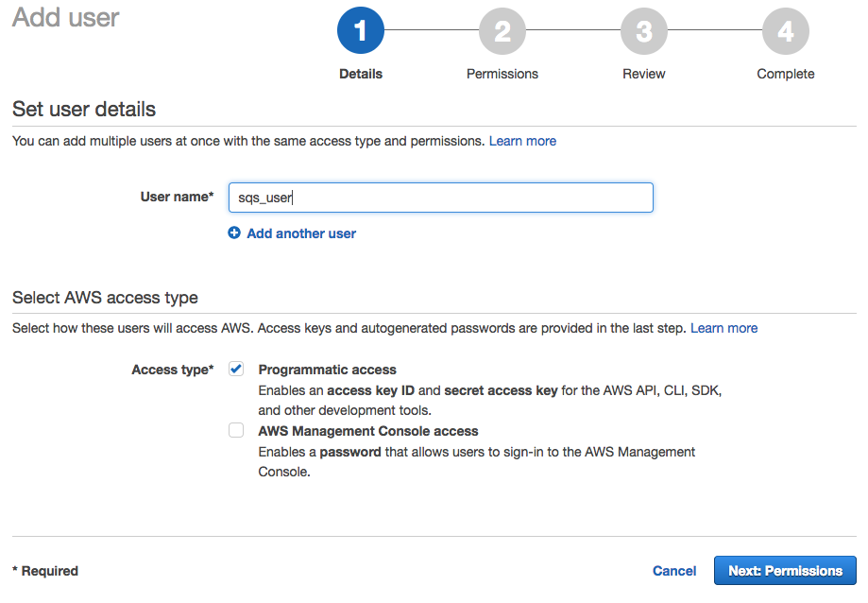Click the Programmatic access label text

(x=327, y=370)
